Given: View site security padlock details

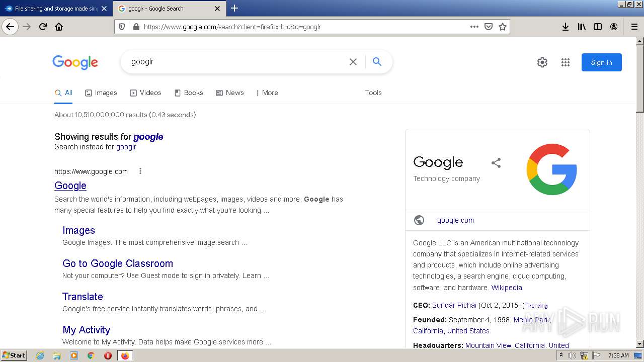Looking at the screenshot, I should pyautogui.click(x=135, y=27).
